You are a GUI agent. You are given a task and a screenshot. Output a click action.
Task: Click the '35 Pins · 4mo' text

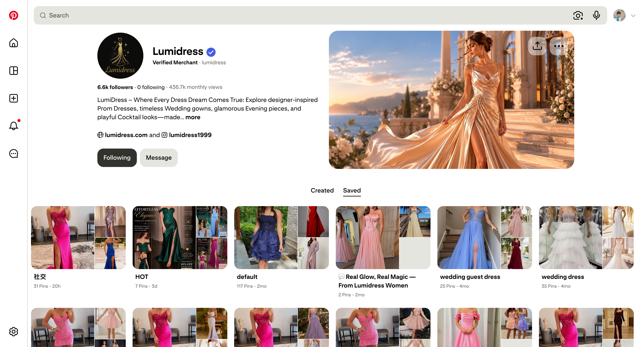click(x=556, y=286)
